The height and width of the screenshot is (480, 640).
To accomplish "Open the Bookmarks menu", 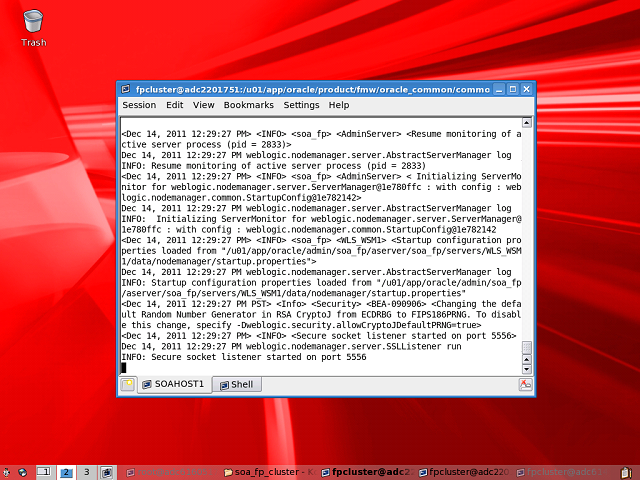I will (x=249, y=105).
